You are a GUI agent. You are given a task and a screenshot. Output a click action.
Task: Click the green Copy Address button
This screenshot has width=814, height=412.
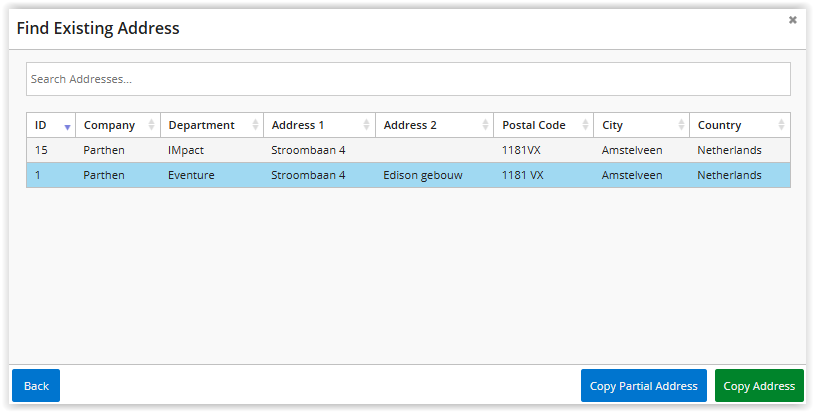coord(759,386)
